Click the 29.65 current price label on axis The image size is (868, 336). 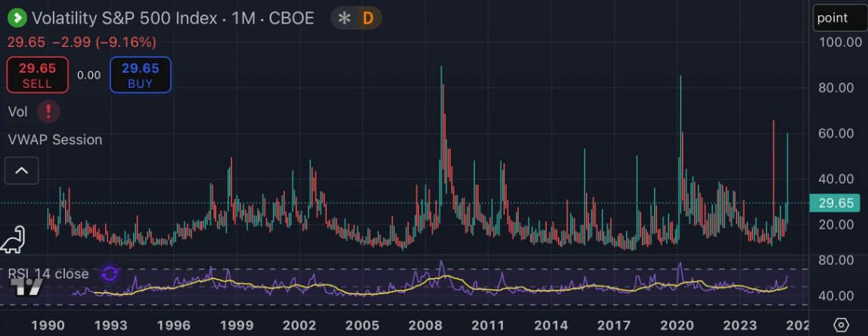click(x=835, y=203)
